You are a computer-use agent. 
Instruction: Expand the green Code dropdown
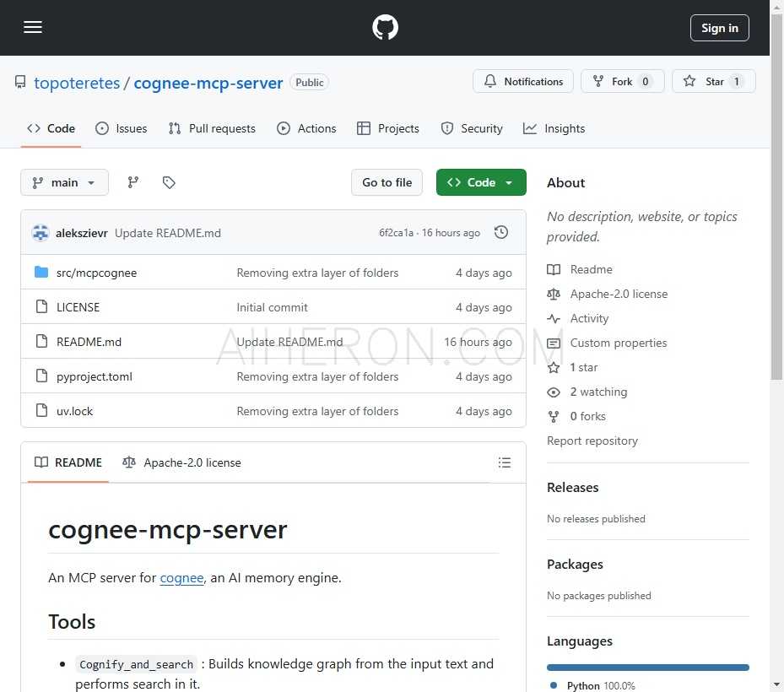tap(481, 182)
